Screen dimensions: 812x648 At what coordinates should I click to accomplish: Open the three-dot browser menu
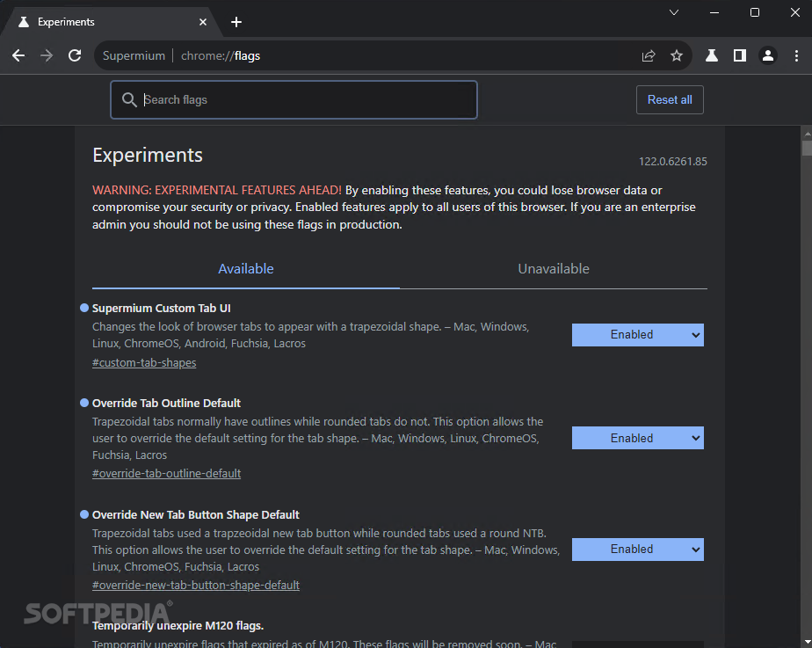[x=796, y=55]
